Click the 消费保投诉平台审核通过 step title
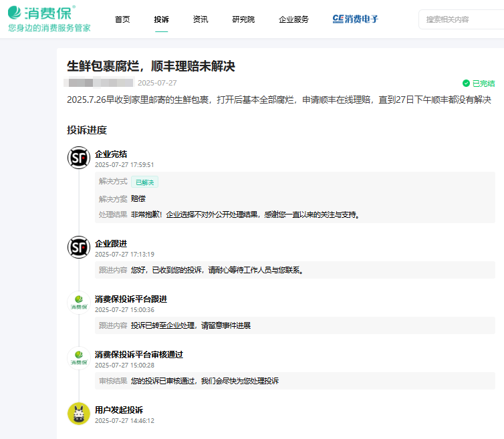Screen dimensions: 504x439 pos(139,355)
